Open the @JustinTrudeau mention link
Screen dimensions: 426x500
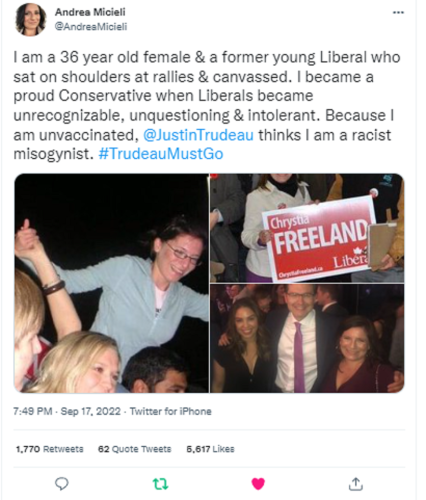198,135
